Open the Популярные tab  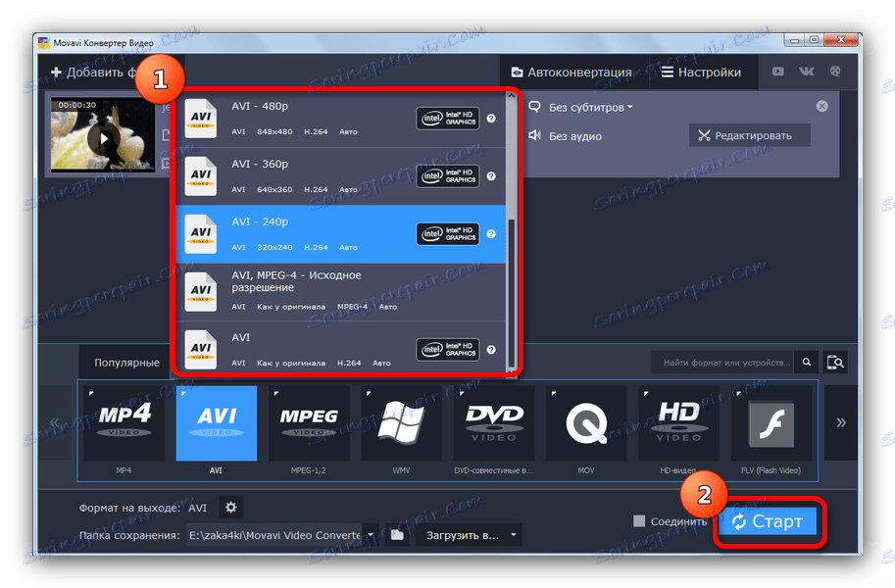tap(126, 363)
